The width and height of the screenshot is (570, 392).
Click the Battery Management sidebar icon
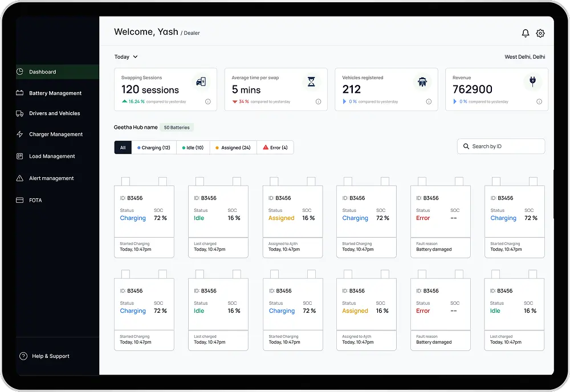[x=19, y=93]
